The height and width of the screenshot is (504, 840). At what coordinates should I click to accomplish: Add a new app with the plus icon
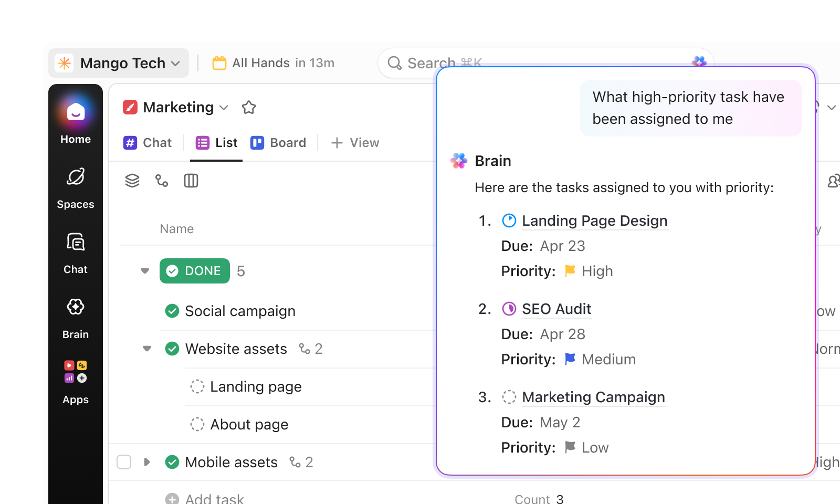click(x=82, y=378)
